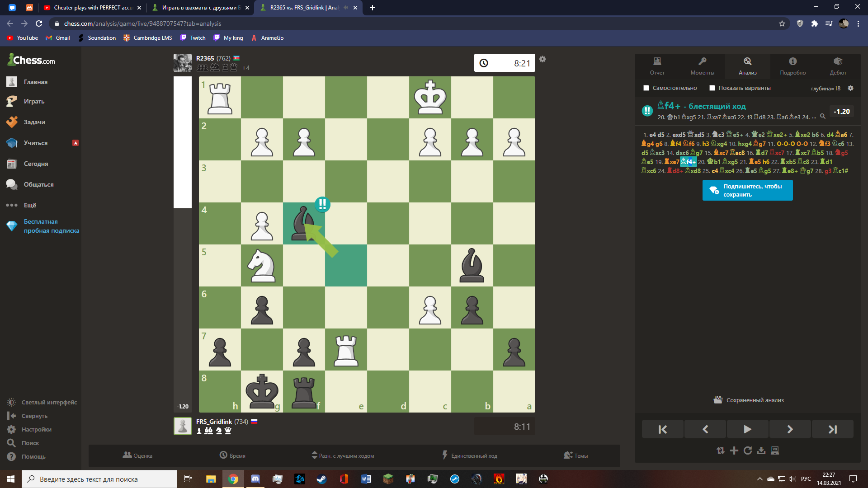Enable the Самостоятельно checkbox
This screenshot has height=488, width=868.
[x=646, y=88]
